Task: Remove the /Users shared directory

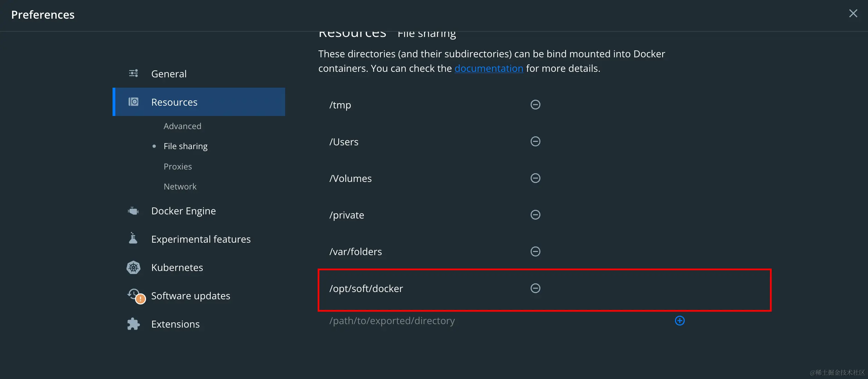Action: (535, 142)
